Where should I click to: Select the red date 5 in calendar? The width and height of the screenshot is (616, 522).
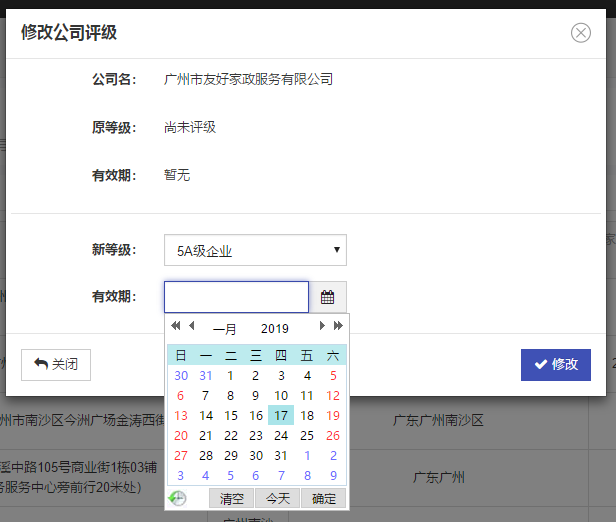point(333,375)
